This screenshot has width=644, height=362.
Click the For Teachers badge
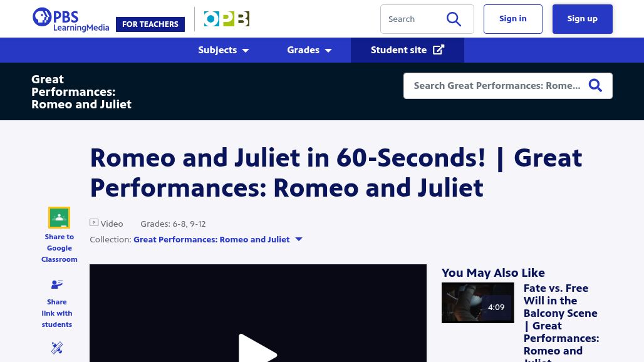pos(150,24)
